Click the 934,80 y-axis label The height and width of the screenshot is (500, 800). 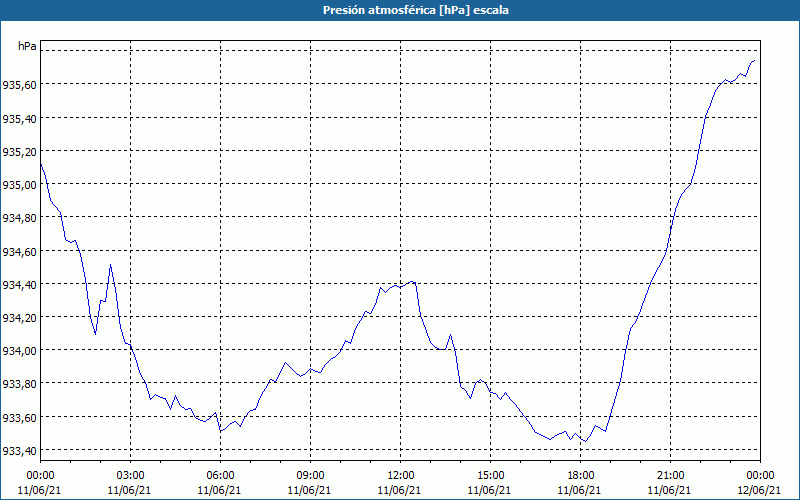tap(19, 218)
